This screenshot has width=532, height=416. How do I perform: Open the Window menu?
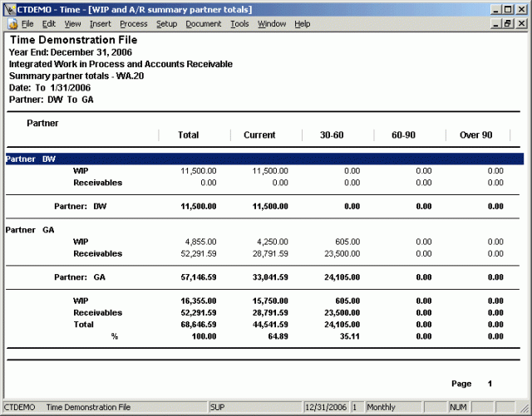(271, 24)
